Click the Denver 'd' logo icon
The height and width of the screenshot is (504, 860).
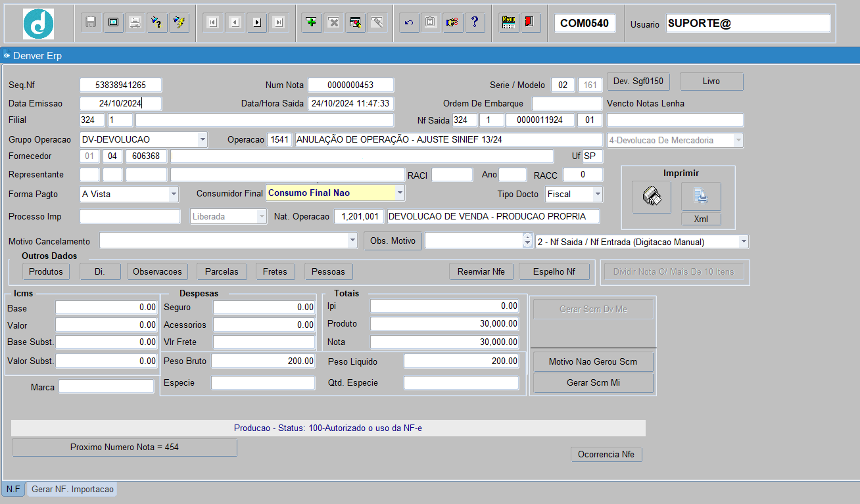pos(38,24)
